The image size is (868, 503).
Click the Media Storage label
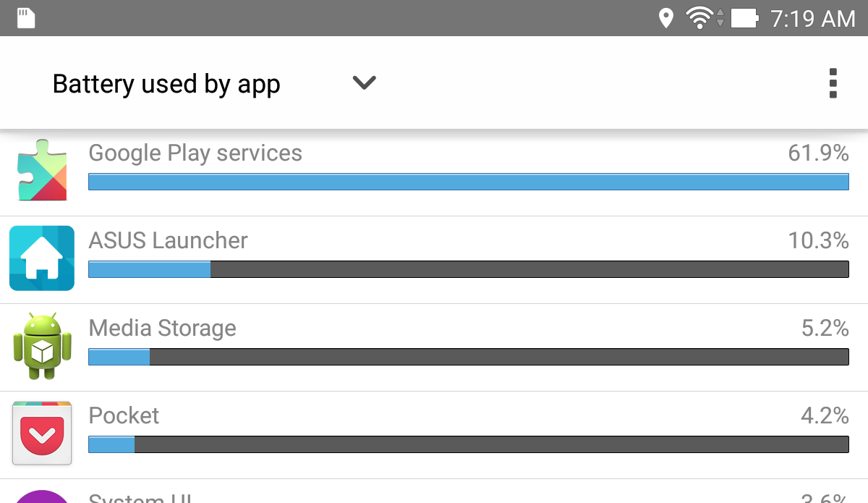click(x=162, y=328)
